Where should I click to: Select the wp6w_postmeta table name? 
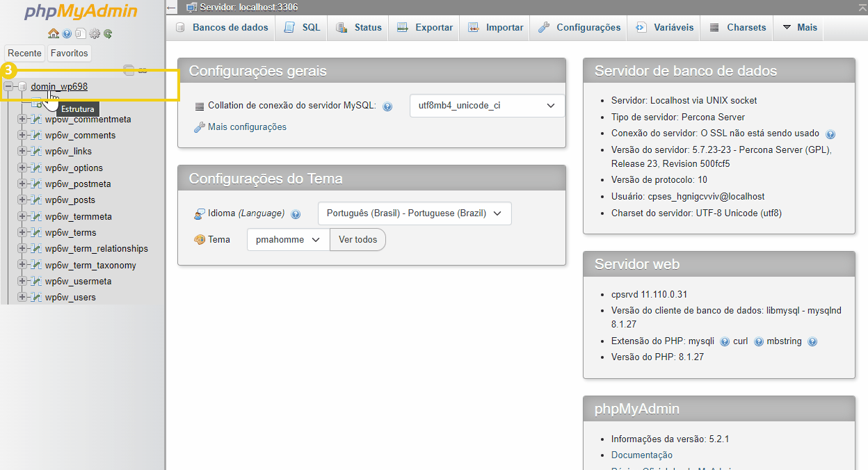[78, 184]
